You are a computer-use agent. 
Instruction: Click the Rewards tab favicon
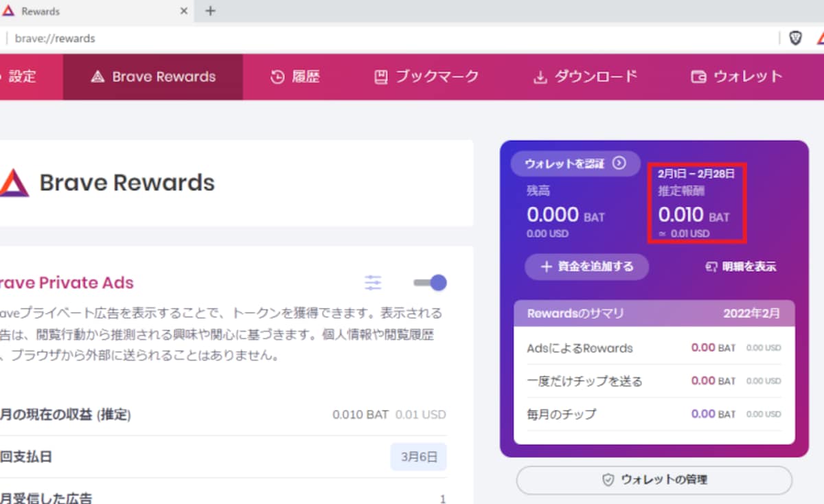click(8, 11)
